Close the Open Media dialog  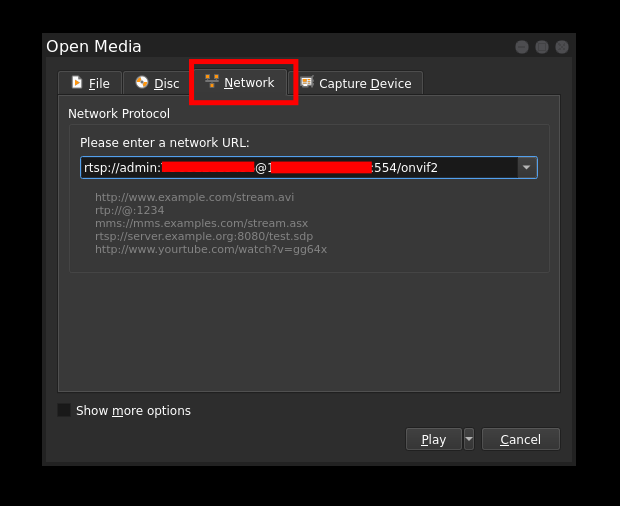(x=562, y=47)
